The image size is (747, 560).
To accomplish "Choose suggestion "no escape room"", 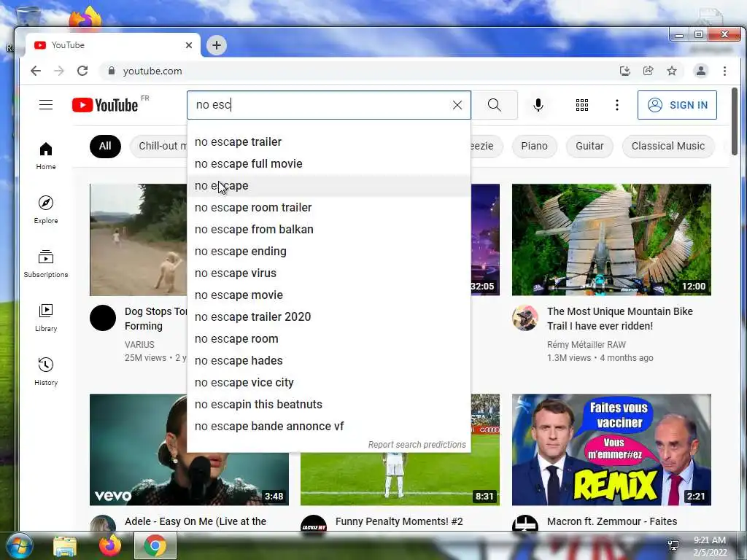I will pyautogui.click(x=329, y=339).
